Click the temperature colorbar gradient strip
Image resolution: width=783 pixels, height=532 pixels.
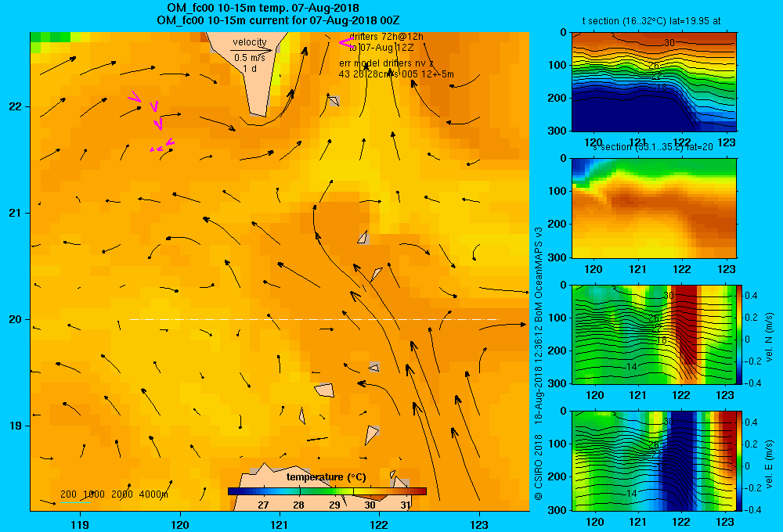(x=327, y=491)
